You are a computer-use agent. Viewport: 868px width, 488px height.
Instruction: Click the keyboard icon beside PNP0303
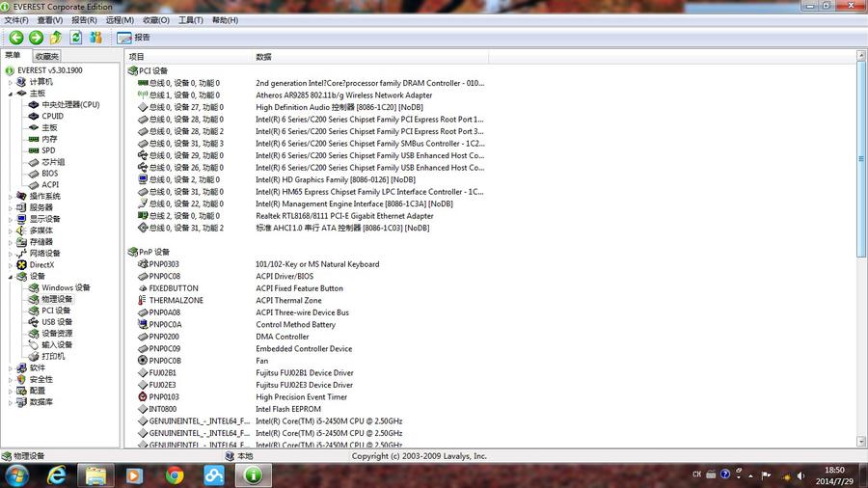click(x=143, y=264)
